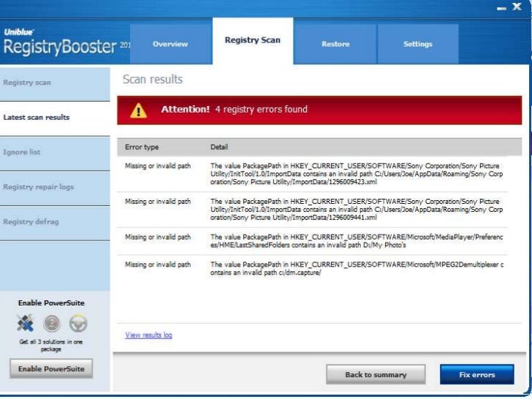
Task: Click '4 registry errors found' banner text
Action: click(x=262, y=110)
